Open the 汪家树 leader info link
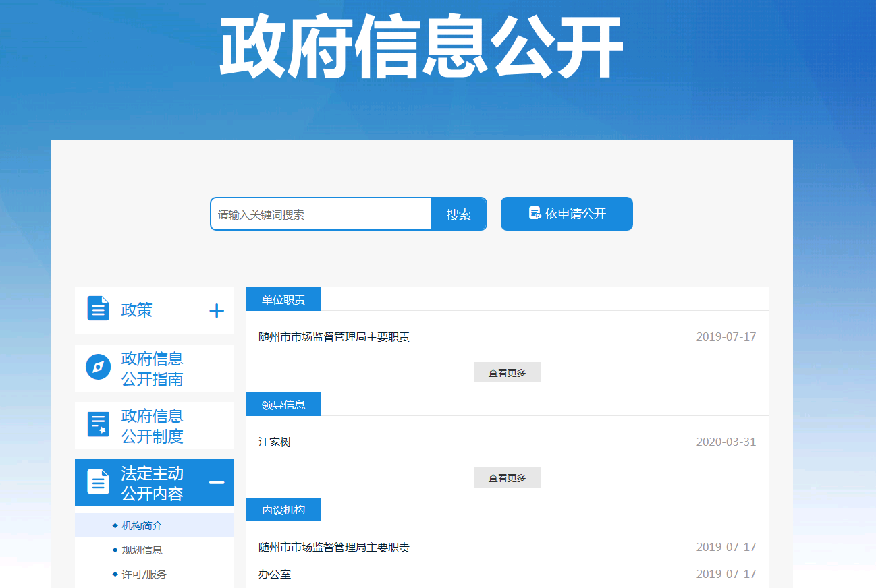This screenshot has width=876, height=588. 275,442
